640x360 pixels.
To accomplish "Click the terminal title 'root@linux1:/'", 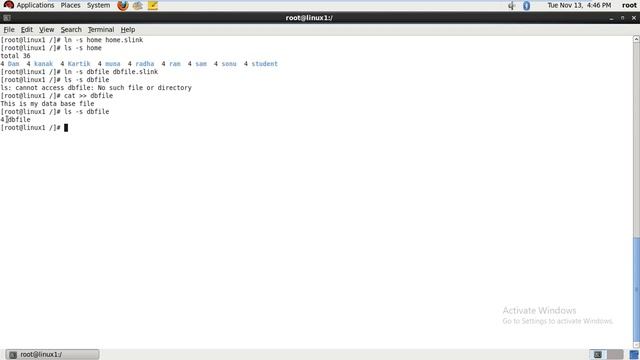I will click(x=309, y=18).
